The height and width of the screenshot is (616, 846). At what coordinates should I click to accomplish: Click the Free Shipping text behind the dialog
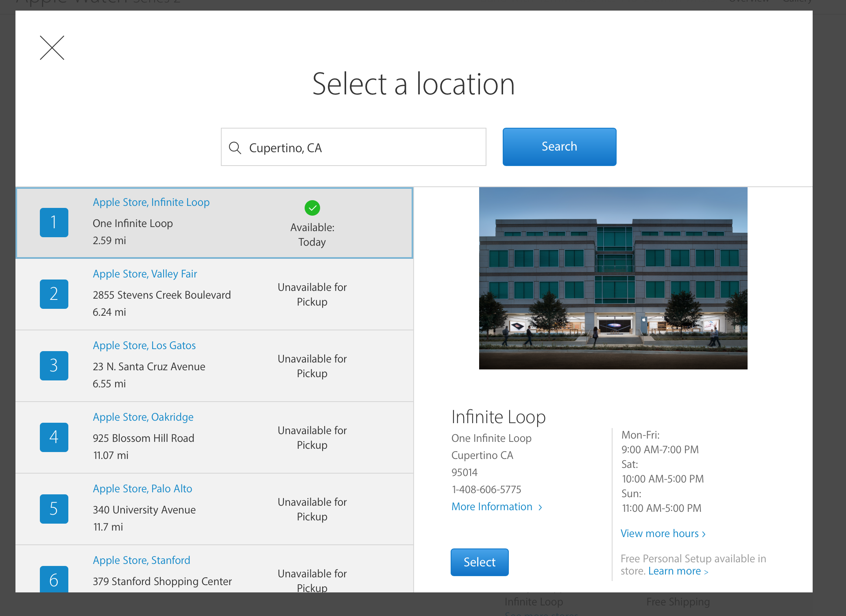678,601
